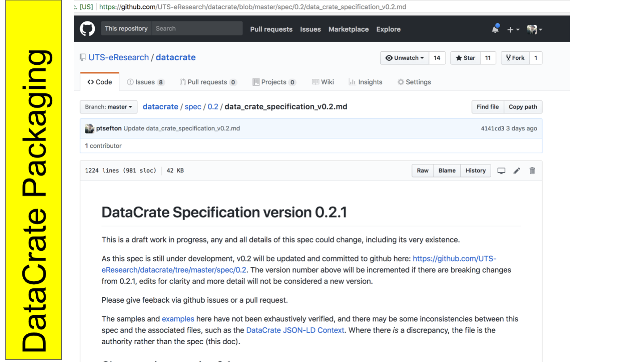Click the spec breadcrumb link

193,107
